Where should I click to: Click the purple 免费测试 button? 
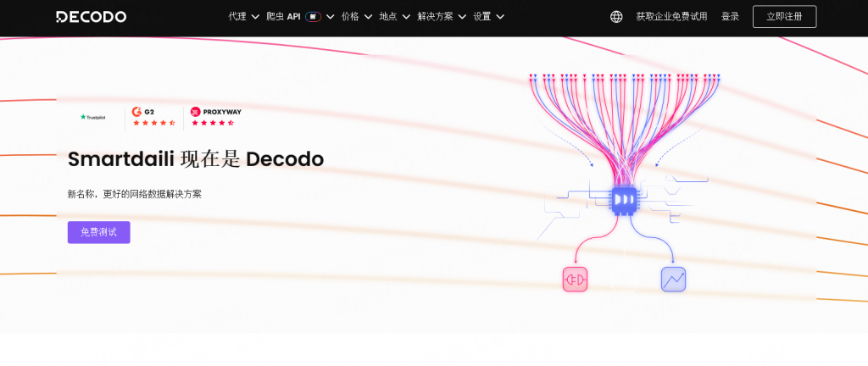click(98, 232)
